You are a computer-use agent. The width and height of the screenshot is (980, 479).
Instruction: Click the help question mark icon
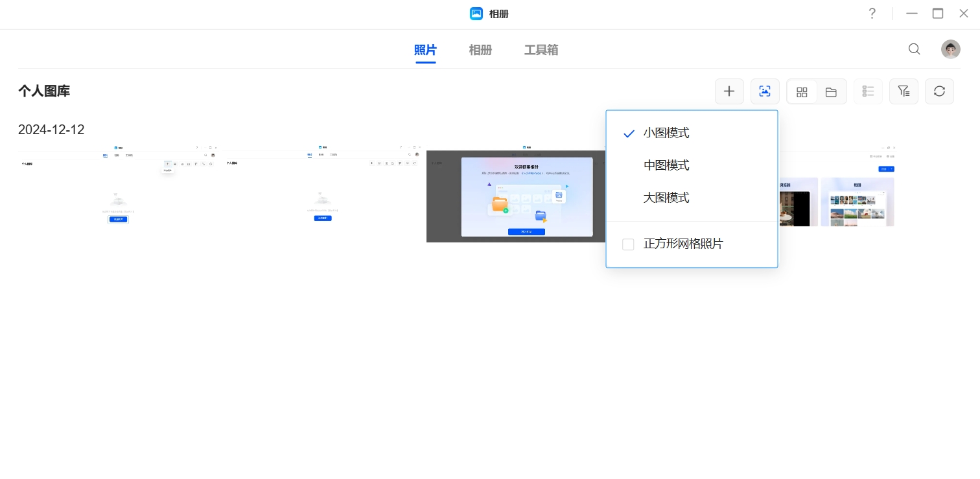pyautogui.click(x=872, y=14)
